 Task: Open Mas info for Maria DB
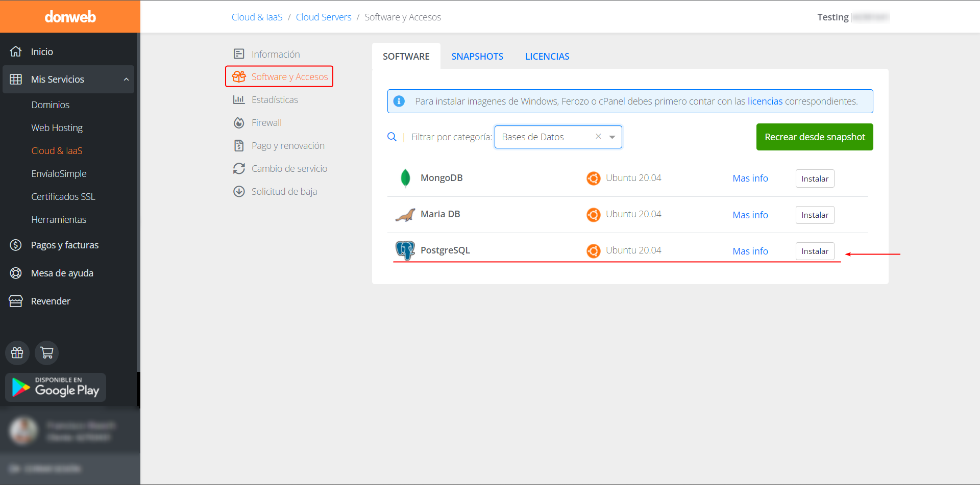click(750, 215)
